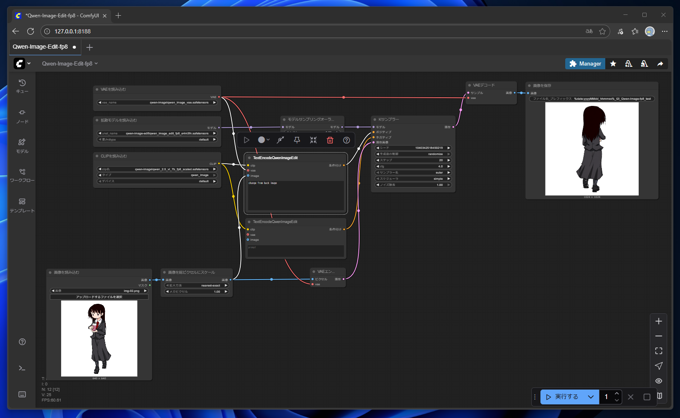Viewport: 680px width, 418px height.
Task: Delete selected node with red trash icon
Action: click(330, 140)
